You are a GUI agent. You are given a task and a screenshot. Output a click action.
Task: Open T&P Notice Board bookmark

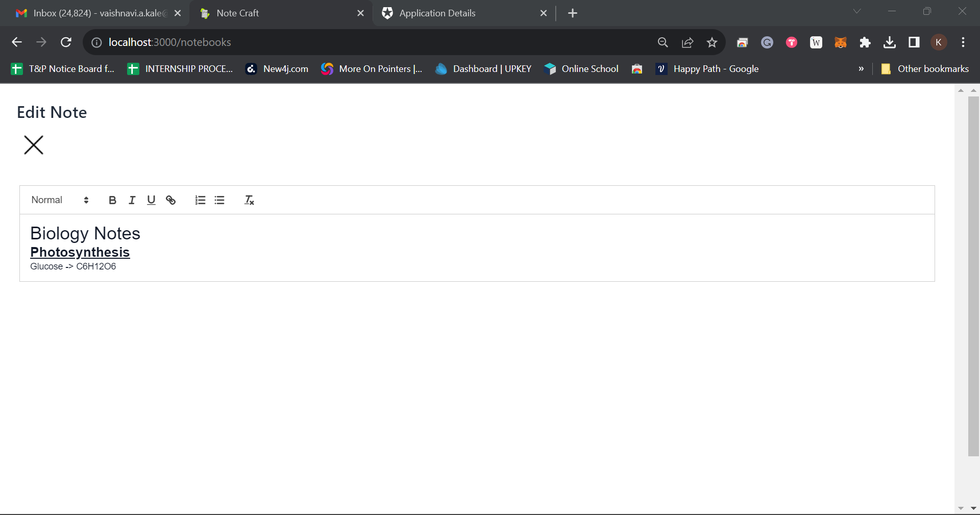tap(63, 69)
